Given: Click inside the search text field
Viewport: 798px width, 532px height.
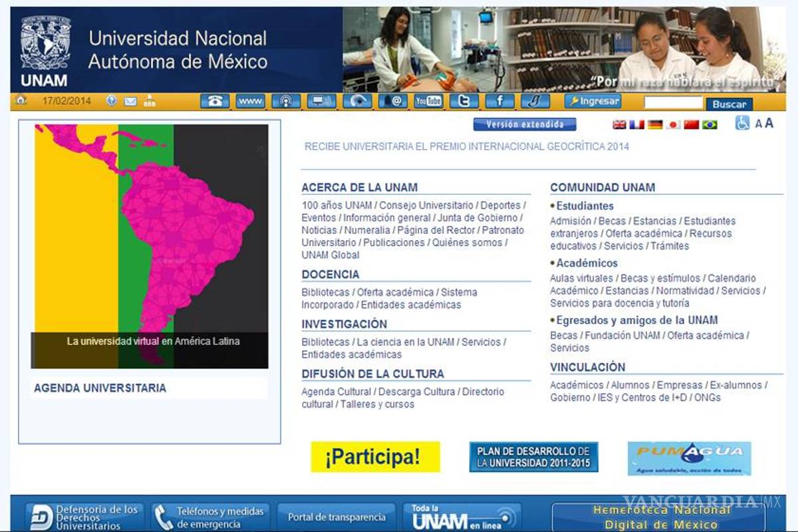Looking at the screenshot, I should coord(673,102).
